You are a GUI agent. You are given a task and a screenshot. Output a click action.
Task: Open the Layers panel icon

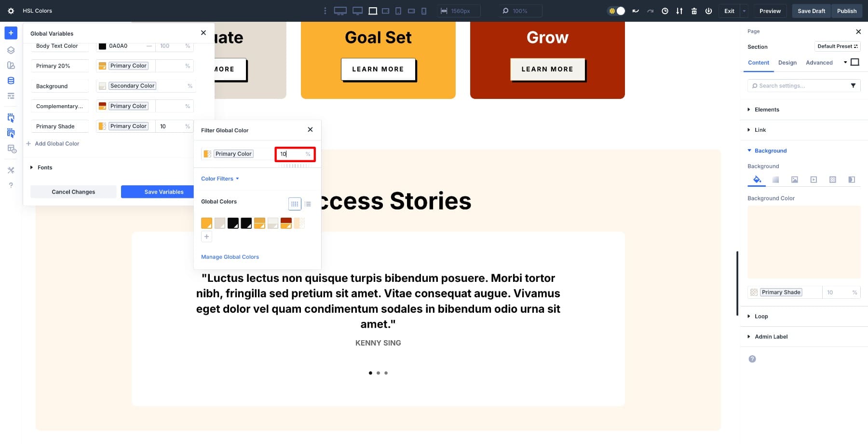[x=11, y=50]
